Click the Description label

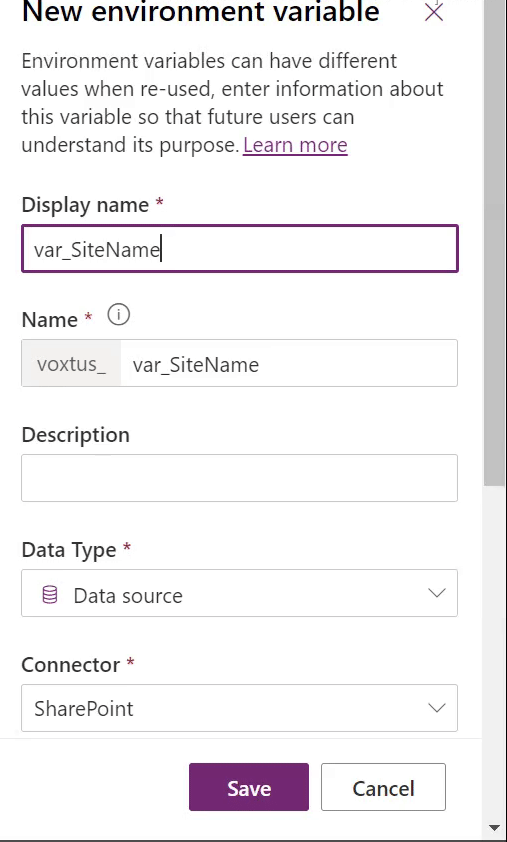pyautogui.click(x=76, y=434)
